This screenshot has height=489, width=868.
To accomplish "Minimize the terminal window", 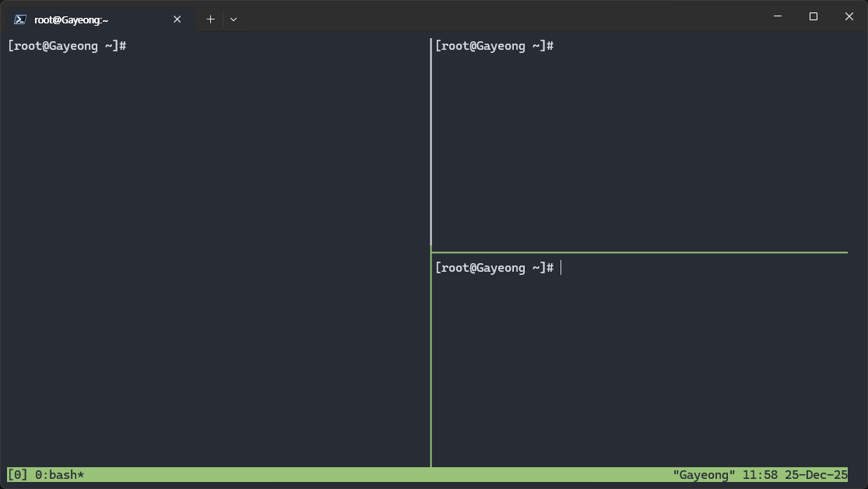I will [777, 16].
